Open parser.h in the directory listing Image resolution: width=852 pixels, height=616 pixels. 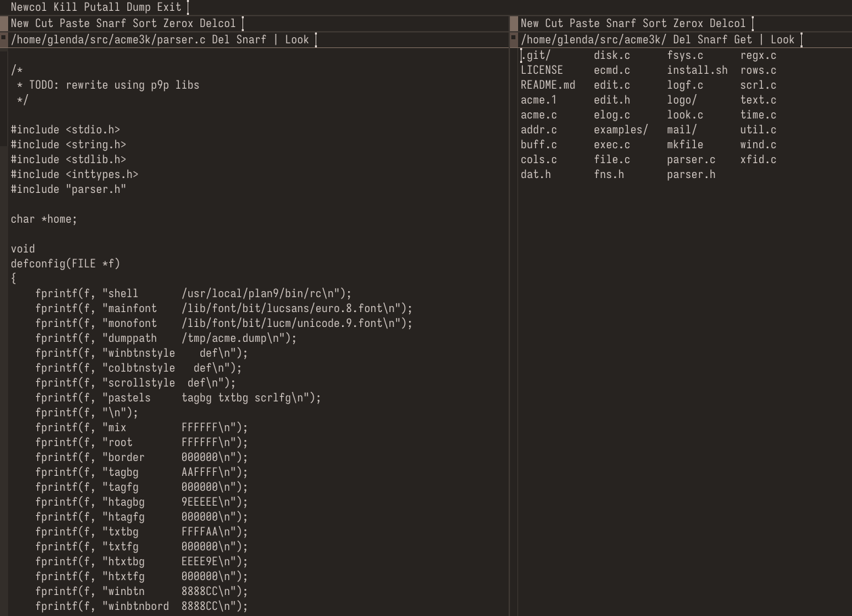[x=691, y=175]
